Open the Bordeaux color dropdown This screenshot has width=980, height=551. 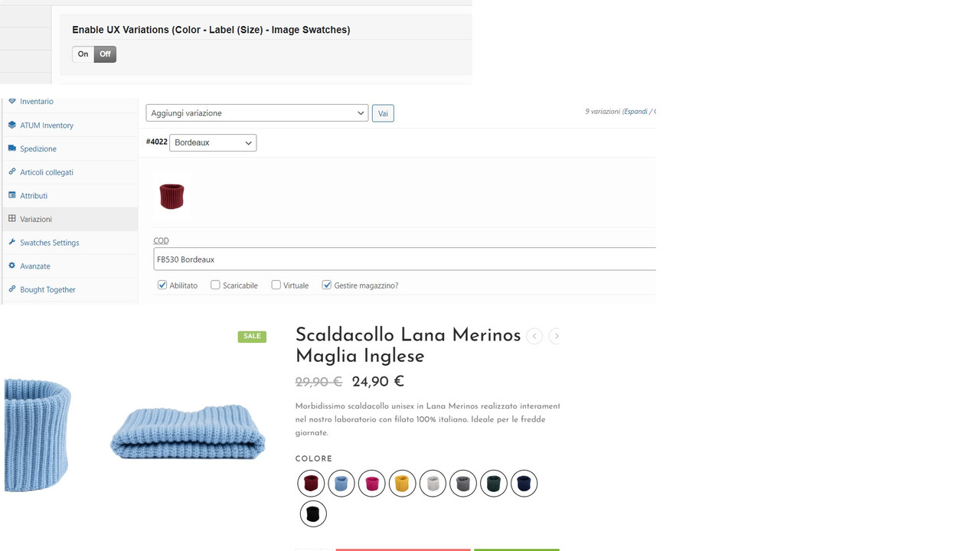[x=213, y=142]
